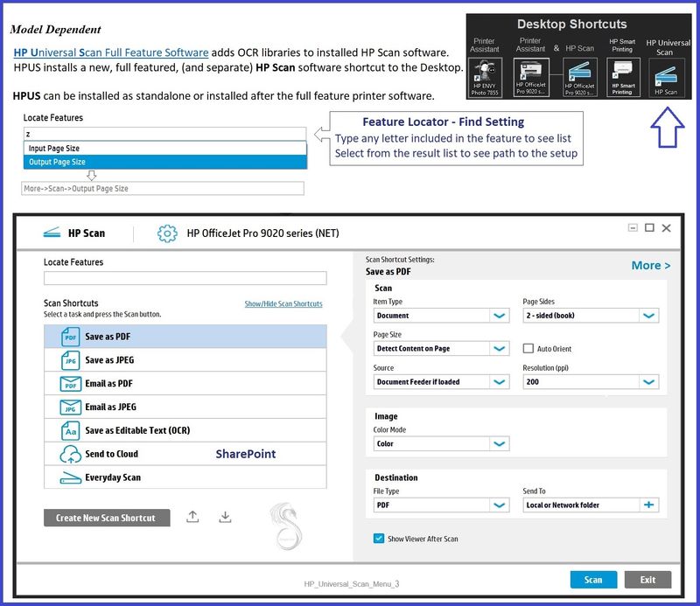
Task: Select the Save as PDF scan shortcut
Action: pos(185,337)
